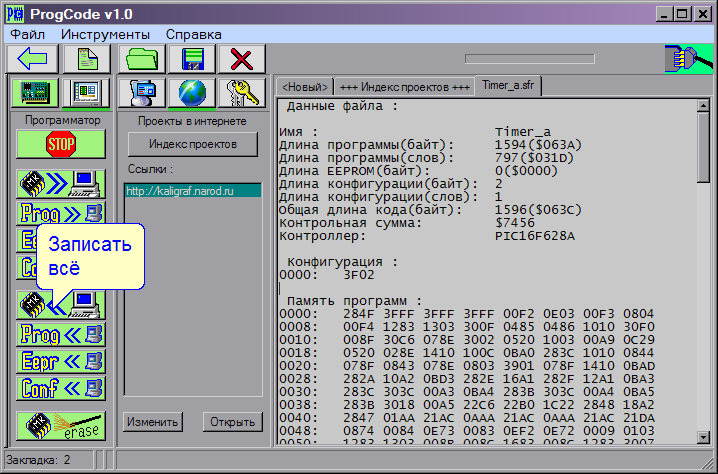Click the 1594($063A) program length value
This screenshot has height=474, width=718.
[538, 145]
